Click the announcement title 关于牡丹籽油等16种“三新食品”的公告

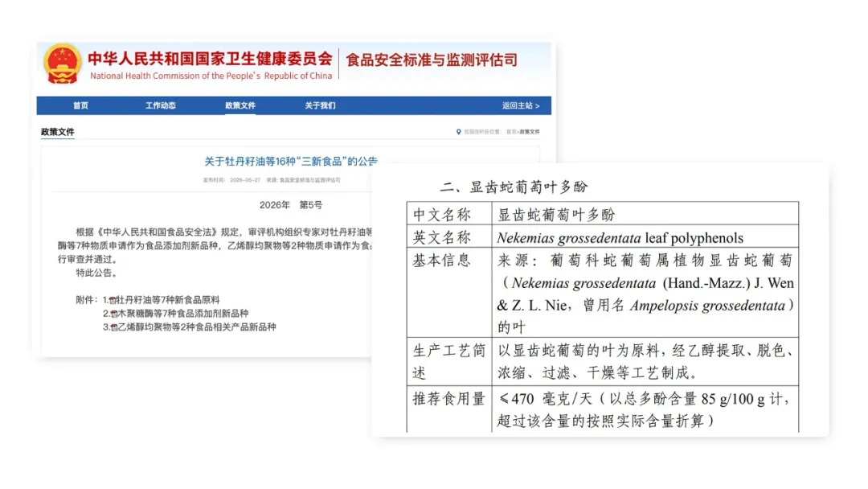pos(291,161)
